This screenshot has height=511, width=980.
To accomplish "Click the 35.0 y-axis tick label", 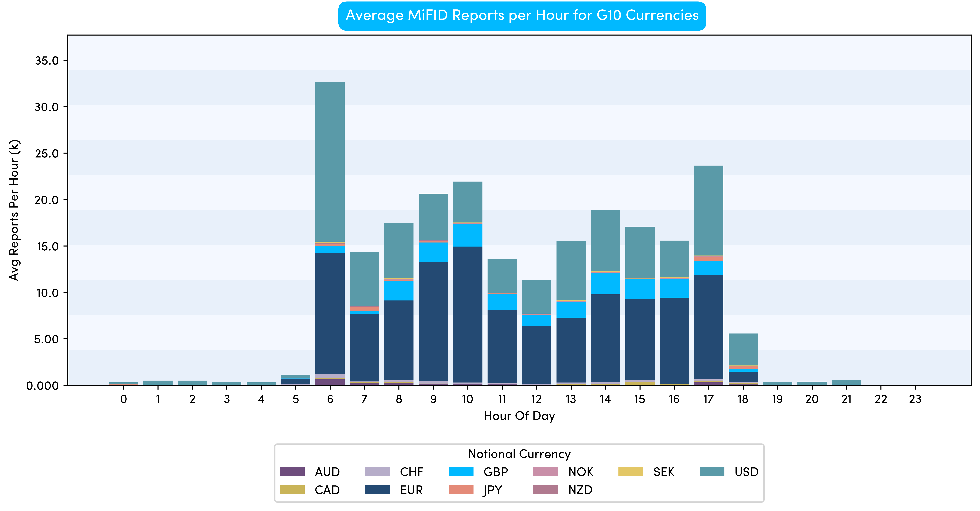I will pos(46,61).
